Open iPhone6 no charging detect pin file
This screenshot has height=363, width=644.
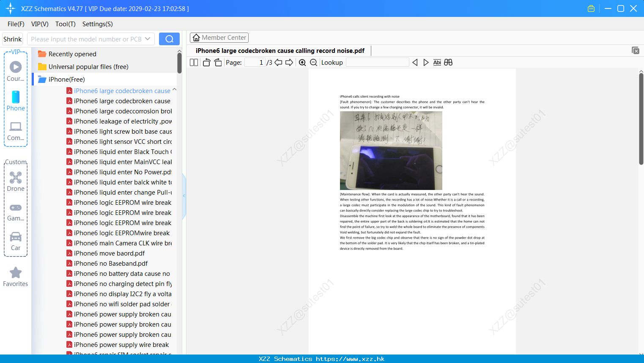(x=119, y=284)
